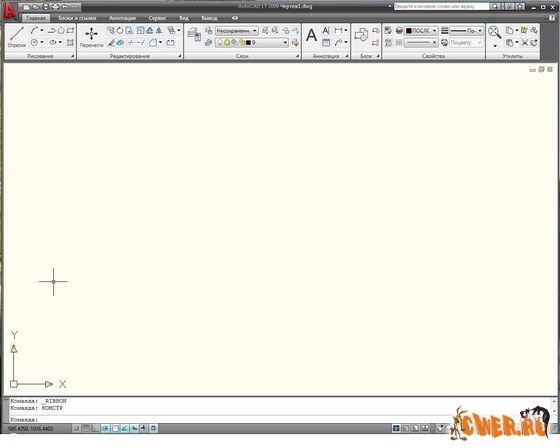This screenshot has height=448, width=560.
Task: Select the large A multiline text tool
Action: [311, 36]
